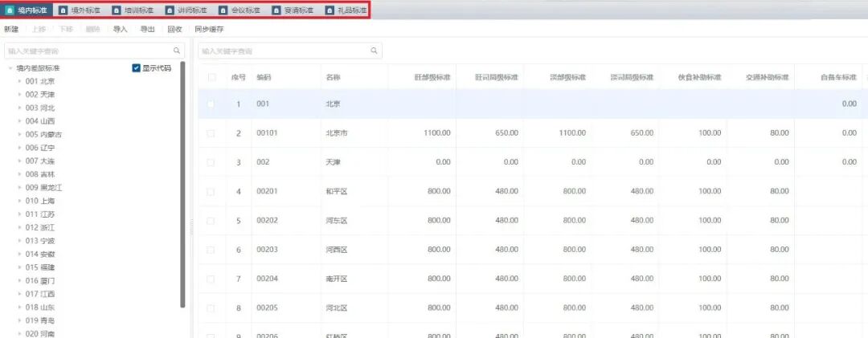868x338 pixels.
Task: Check the row checkbox for 002 天津
Action: tap(211, 162)
